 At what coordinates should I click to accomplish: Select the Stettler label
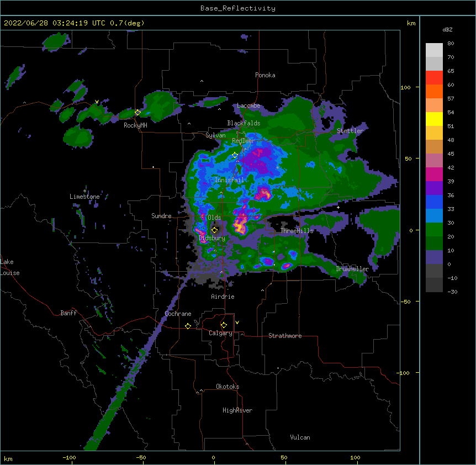[x=350, y=131]
